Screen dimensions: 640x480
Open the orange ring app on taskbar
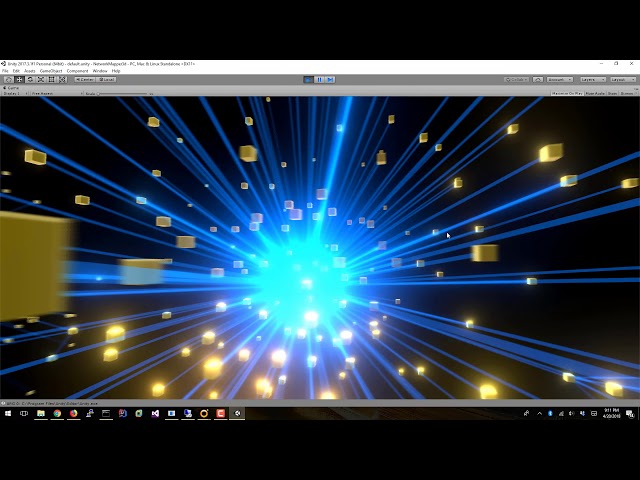point(204,413)
